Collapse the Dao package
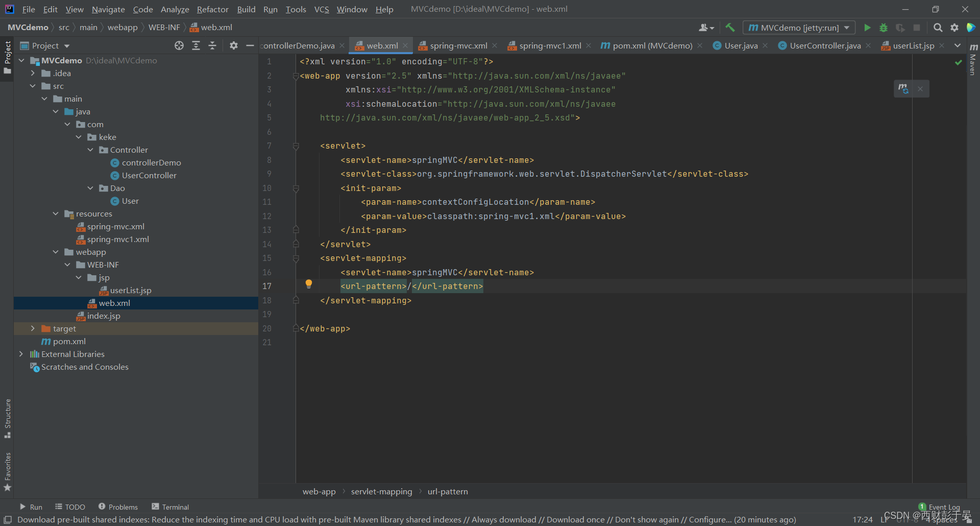980x526 pixels. (x=90, y=188)
